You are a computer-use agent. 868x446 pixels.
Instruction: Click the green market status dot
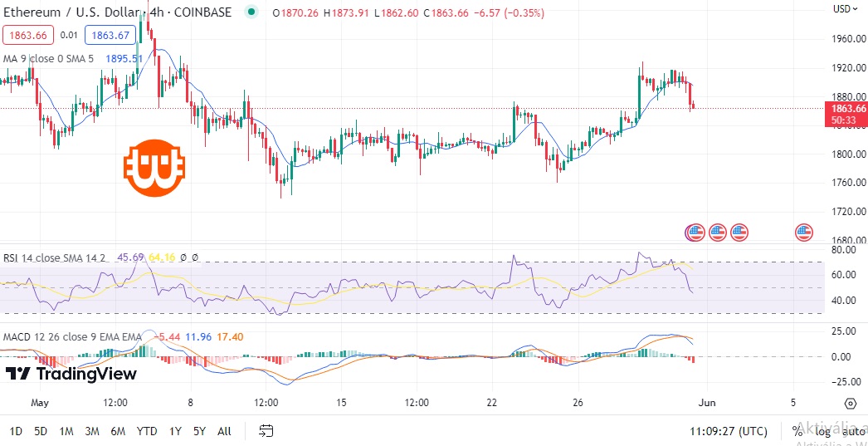252,12
